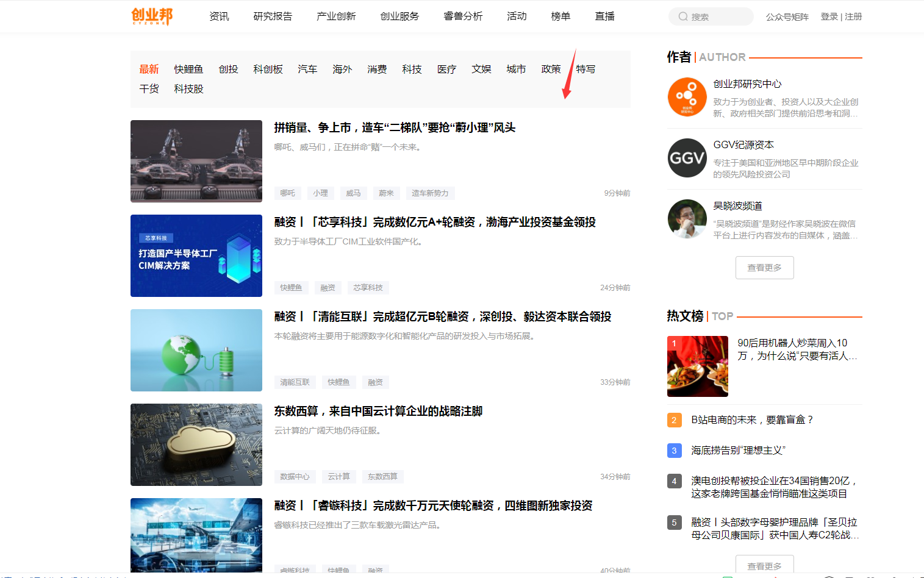Open the 直播 navigation menu
This screenshot has width=924, height=578.
604,16
